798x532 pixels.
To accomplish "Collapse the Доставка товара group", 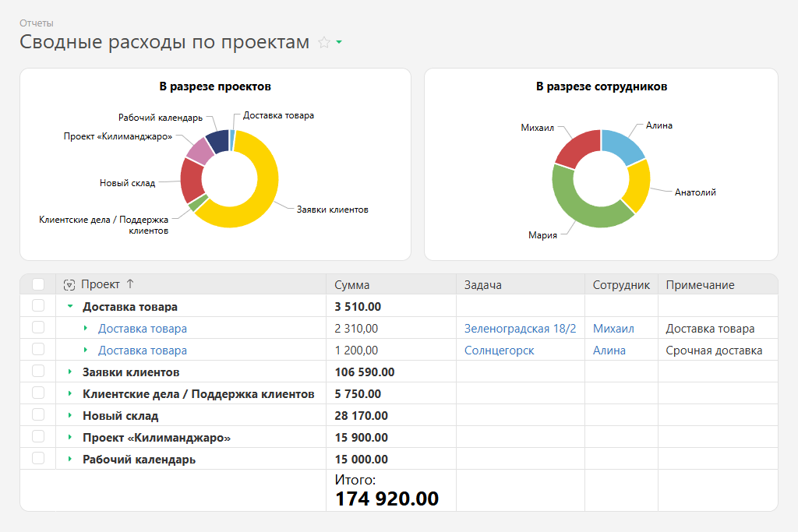I will pos(70,307).
